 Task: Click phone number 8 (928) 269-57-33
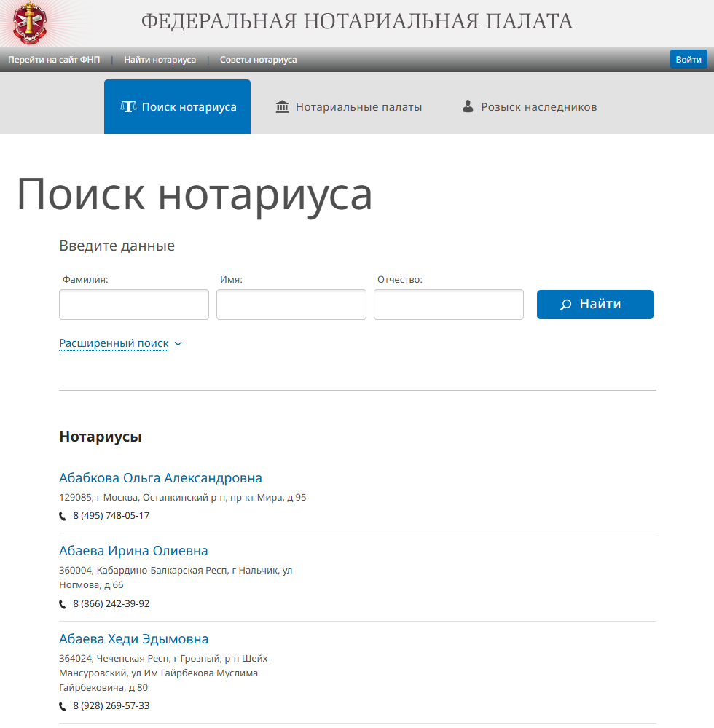pos(111,706)
